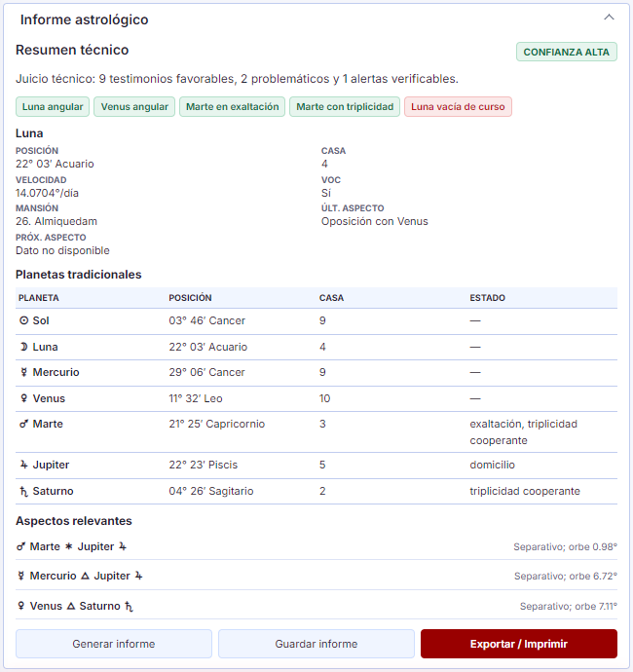Select Jupiter position 22° 23' Piscis
Image resolution: width=633 pixels, height=672 pixels.
(204, 465)
